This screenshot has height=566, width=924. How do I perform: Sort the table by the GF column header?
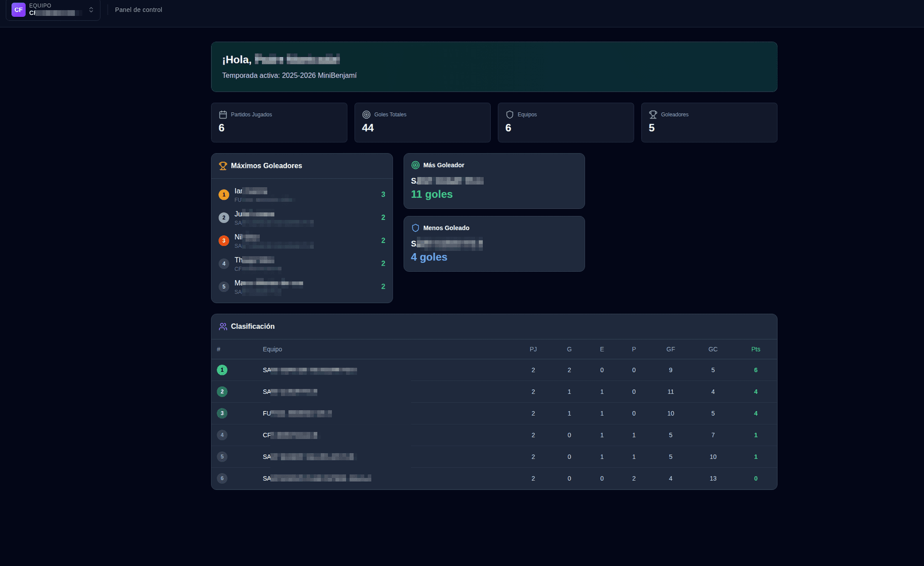coord(670,349)
